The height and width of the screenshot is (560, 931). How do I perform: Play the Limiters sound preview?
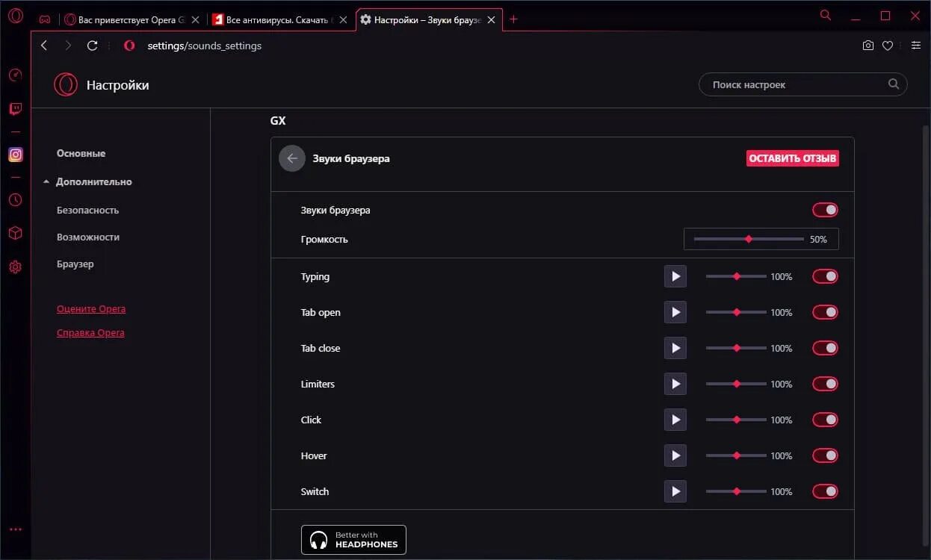[675, 384]
